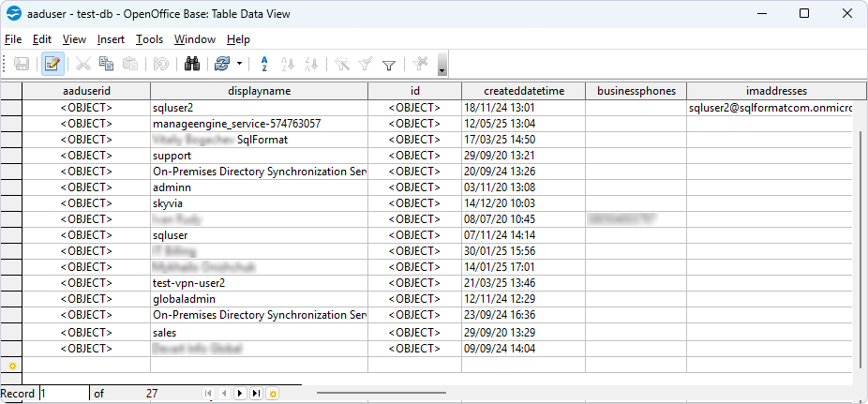This screenshot has height=404, width=868.
Task: Click the date 29/09/20 13:21 cell
Action: point(524,156)
